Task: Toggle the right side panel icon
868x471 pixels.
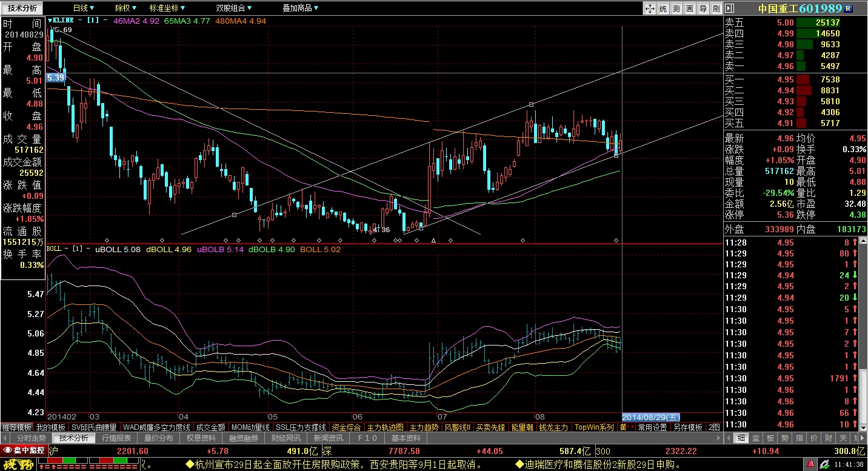Action: 729,8
